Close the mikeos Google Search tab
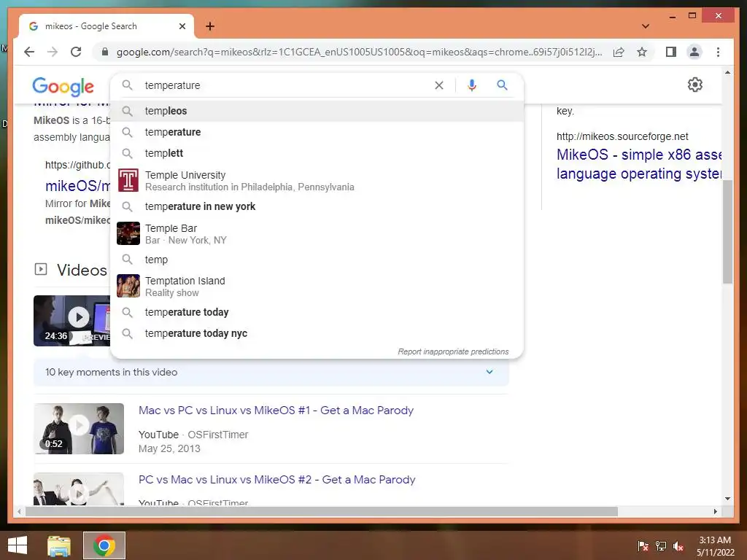The width and height of the screenshot is (747, 560). (x=182, y=26)
